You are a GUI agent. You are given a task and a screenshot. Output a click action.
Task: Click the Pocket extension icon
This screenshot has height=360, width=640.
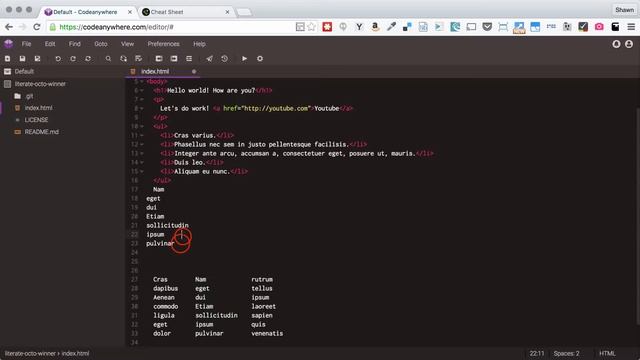click(x=487, y=27)
